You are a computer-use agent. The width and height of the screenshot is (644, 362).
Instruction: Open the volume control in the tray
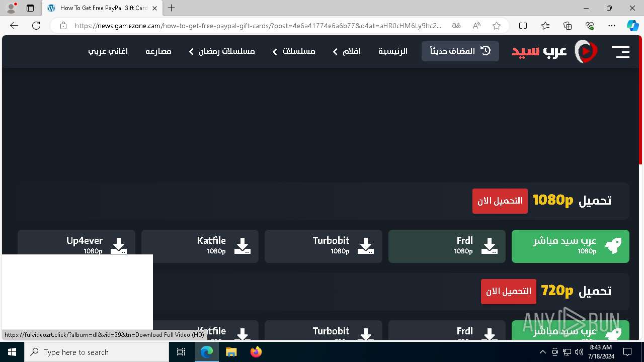pos(579,352)
